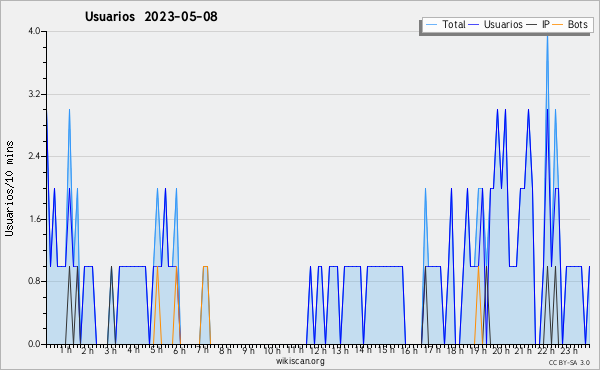Click the 23 h x-axis label

click(x=569, y=350)
